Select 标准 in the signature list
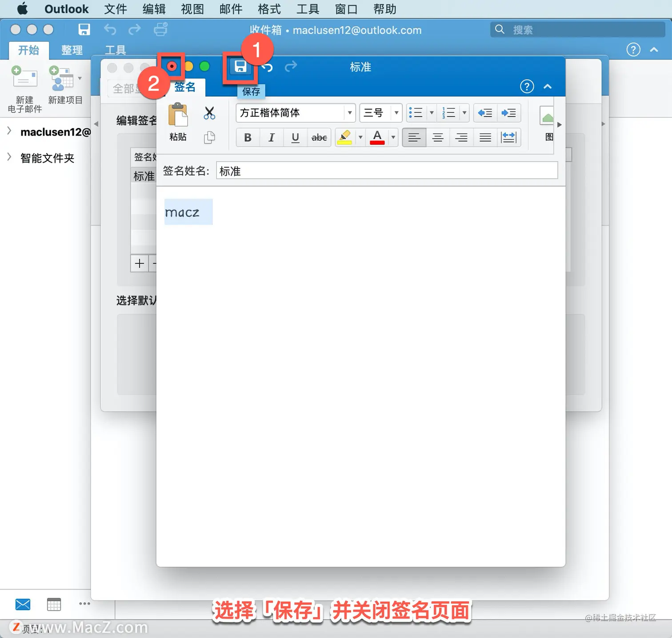The width and height of the screenshot is (672, 638). point(144,176)
